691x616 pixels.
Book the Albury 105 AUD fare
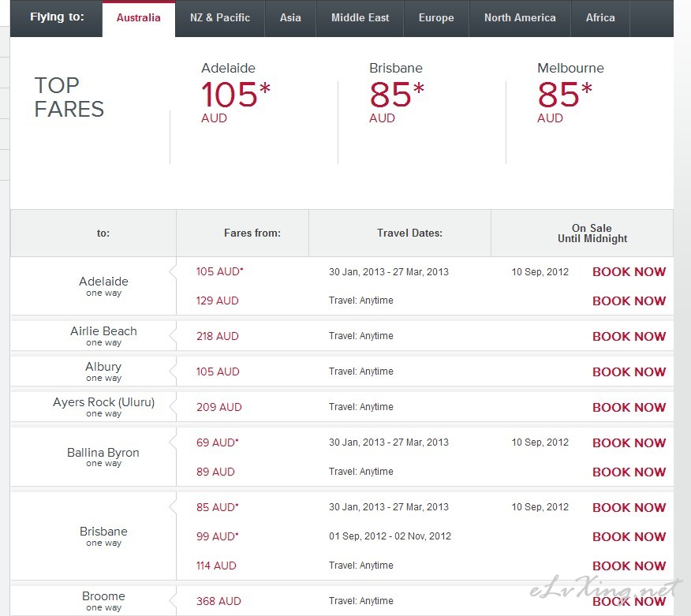[x=629, y=372]
